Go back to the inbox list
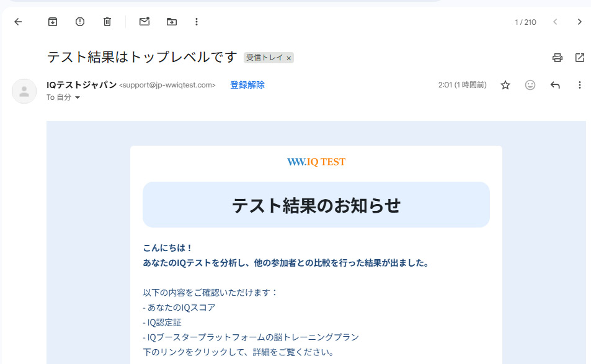 [18, 22]
